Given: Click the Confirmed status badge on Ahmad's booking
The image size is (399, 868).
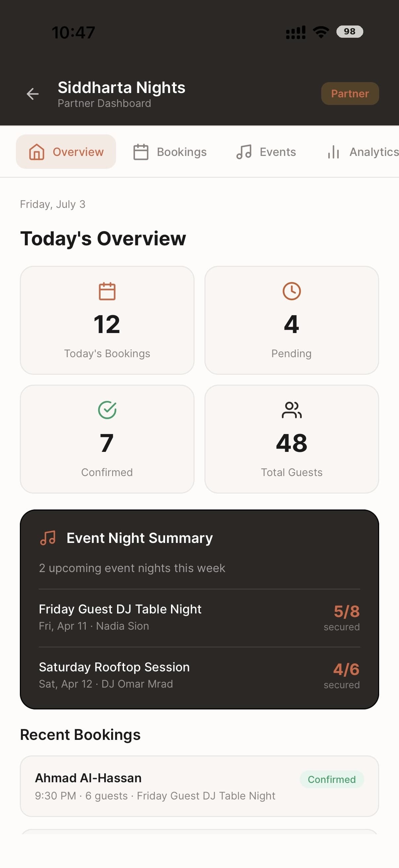Looking at the screenshot, I should (332, 779).
